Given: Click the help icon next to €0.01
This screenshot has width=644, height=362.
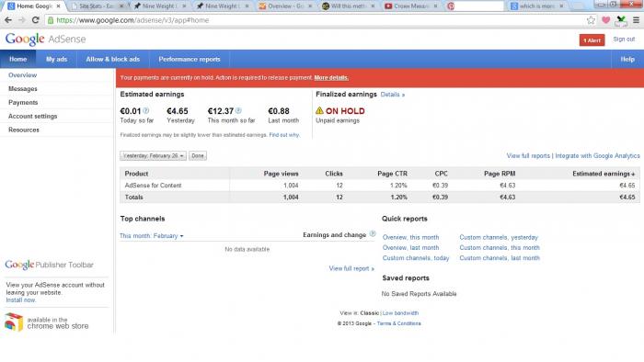Looking at the screenshot, I should (x=145, y=110).
